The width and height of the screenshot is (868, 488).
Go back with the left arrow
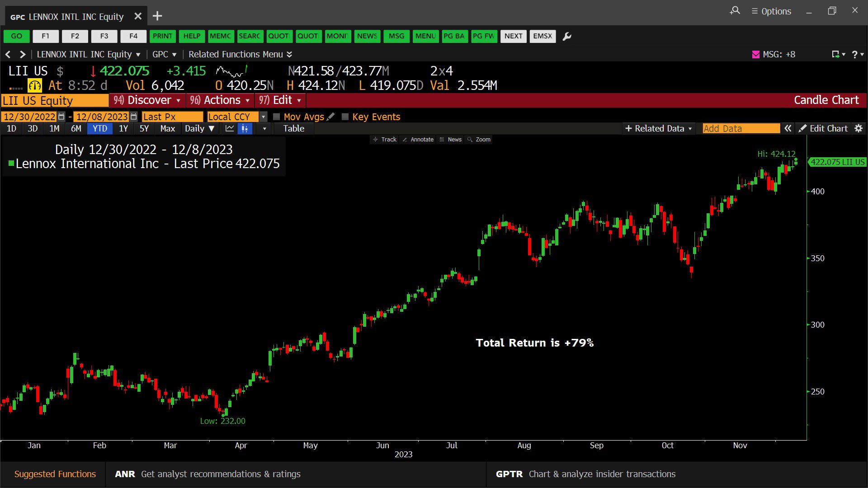click(x=8, y=54)
